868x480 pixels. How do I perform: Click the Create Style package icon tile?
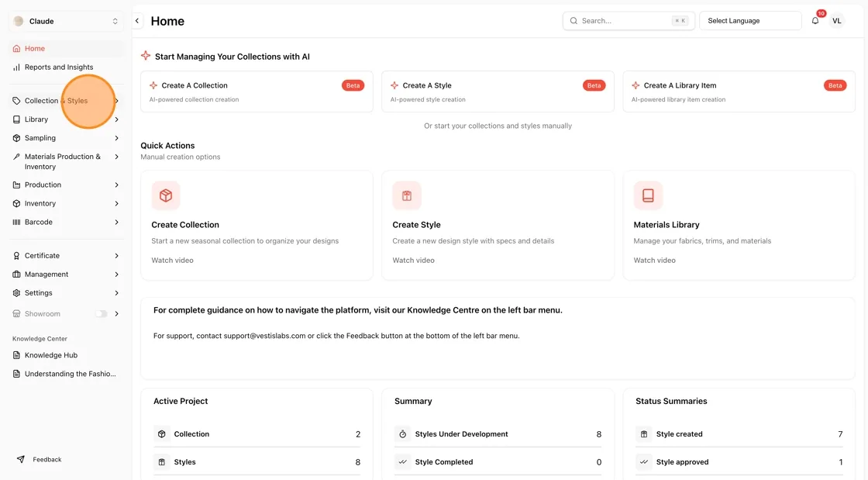[407, 195]
